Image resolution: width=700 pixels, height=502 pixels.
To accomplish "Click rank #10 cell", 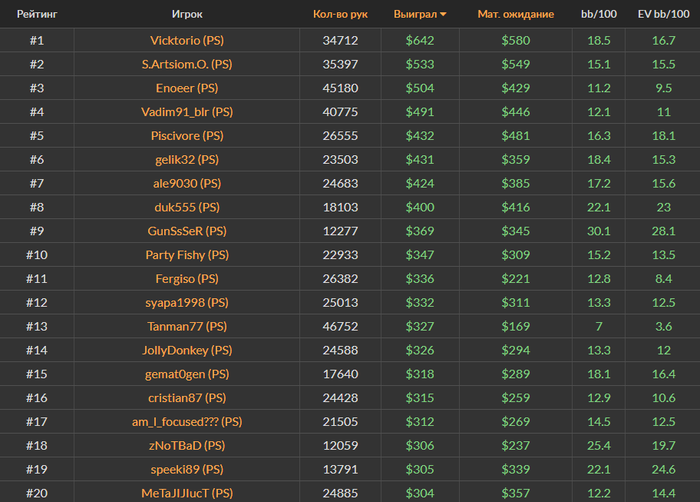I will tap(37, 255).
